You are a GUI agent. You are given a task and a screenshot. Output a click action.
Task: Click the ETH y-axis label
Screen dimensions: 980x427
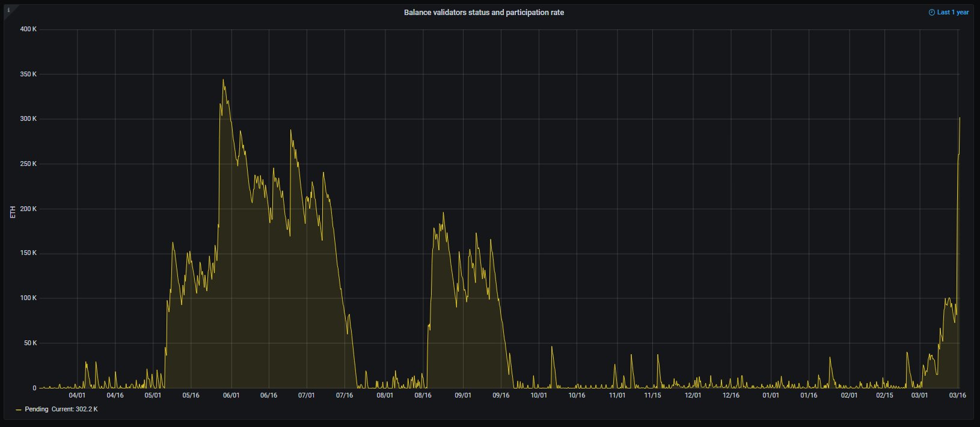(13, 212)
